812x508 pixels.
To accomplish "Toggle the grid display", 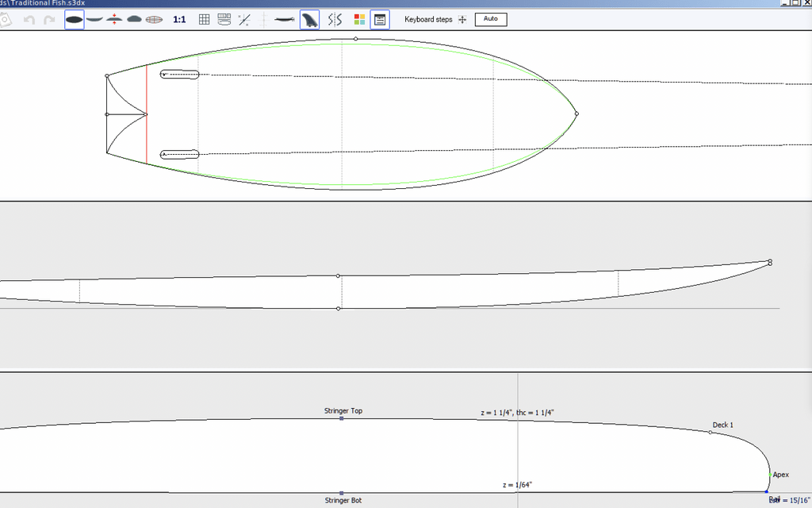I will (x=204, y=19).
